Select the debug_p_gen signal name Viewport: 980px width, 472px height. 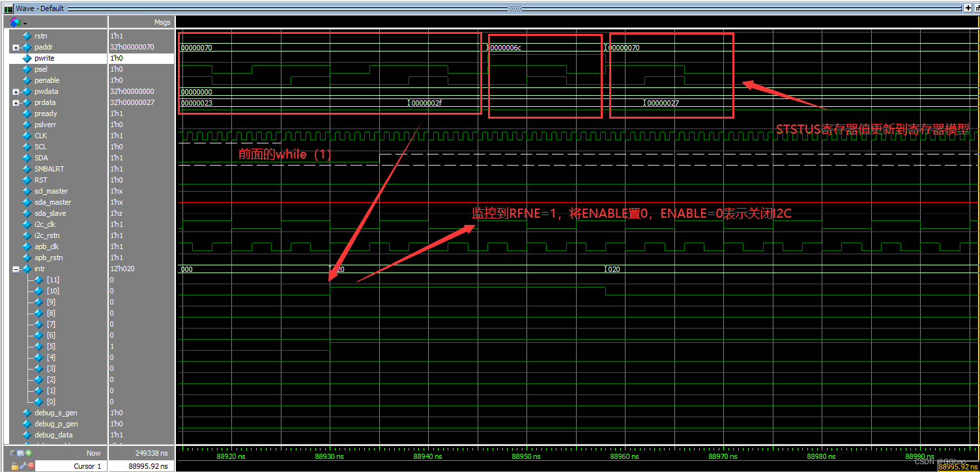click(56, 424)
